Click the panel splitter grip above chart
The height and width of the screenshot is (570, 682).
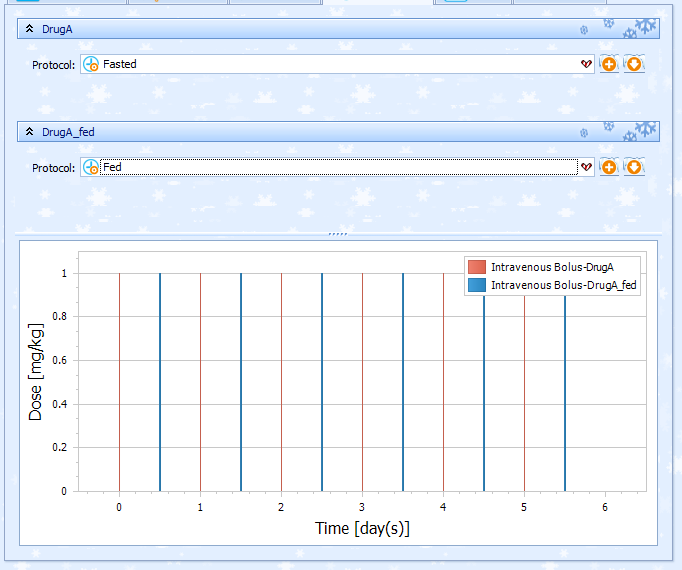point(338,234)
